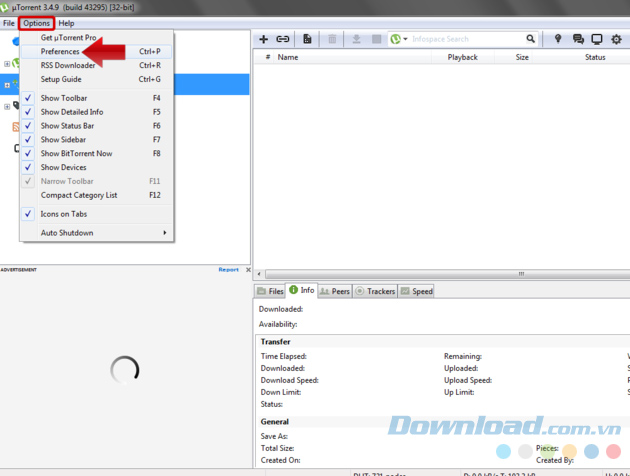The width and height of the screenshot is (630, 476).
Task: Click the Download Speed label
Action: [289, 380]
